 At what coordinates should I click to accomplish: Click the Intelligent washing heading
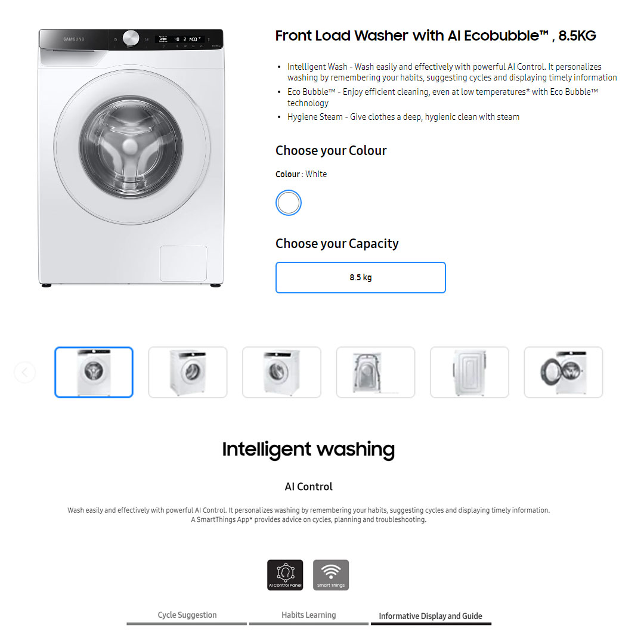(308, 450)
